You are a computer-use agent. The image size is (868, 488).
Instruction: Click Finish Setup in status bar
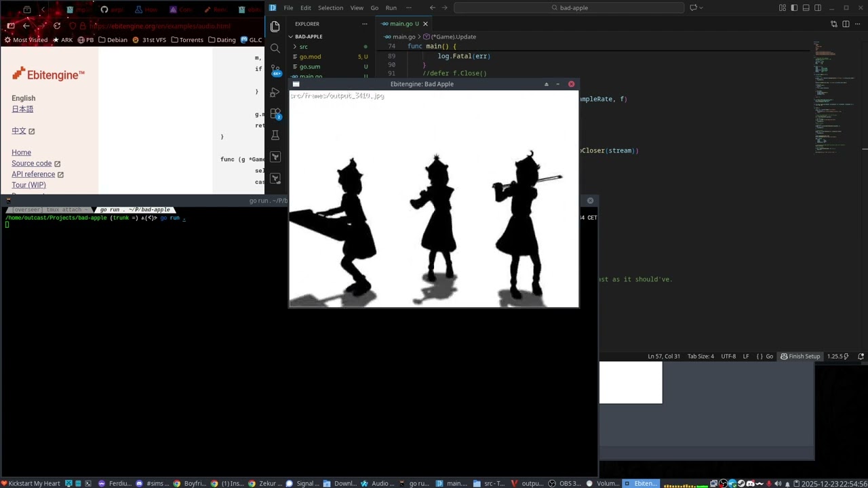800,357
